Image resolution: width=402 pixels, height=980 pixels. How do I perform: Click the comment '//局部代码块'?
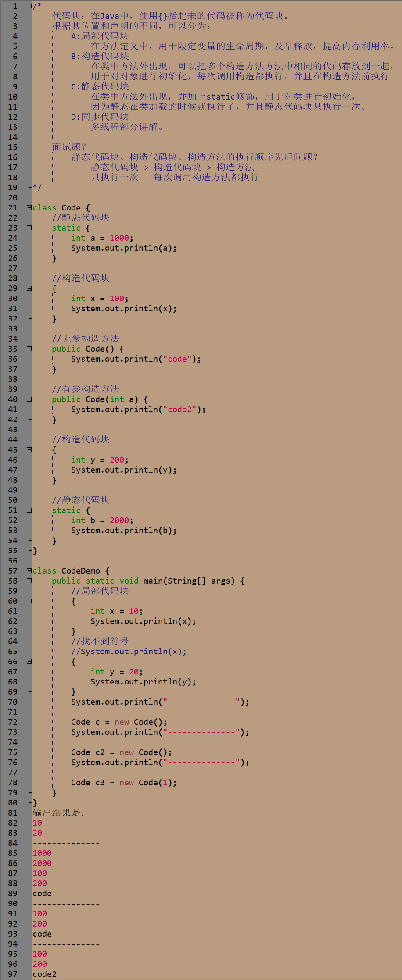[x=100, y=591]
